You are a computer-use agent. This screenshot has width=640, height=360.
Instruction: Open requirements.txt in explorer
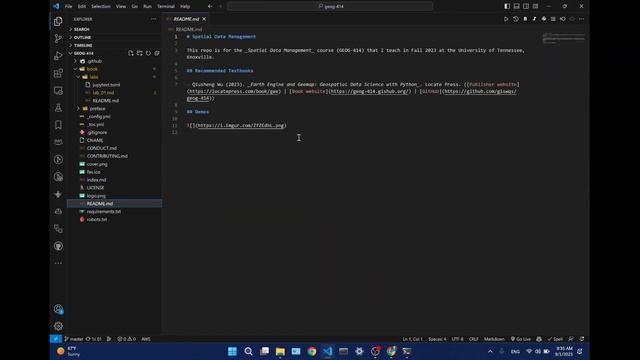coord(114,211)
